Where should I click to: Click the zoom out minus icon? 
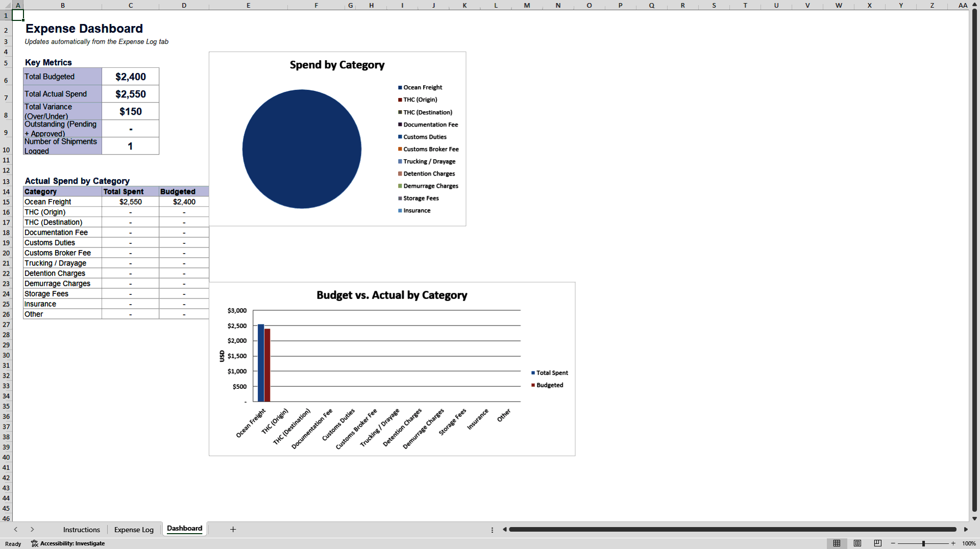tap(893, 543)
